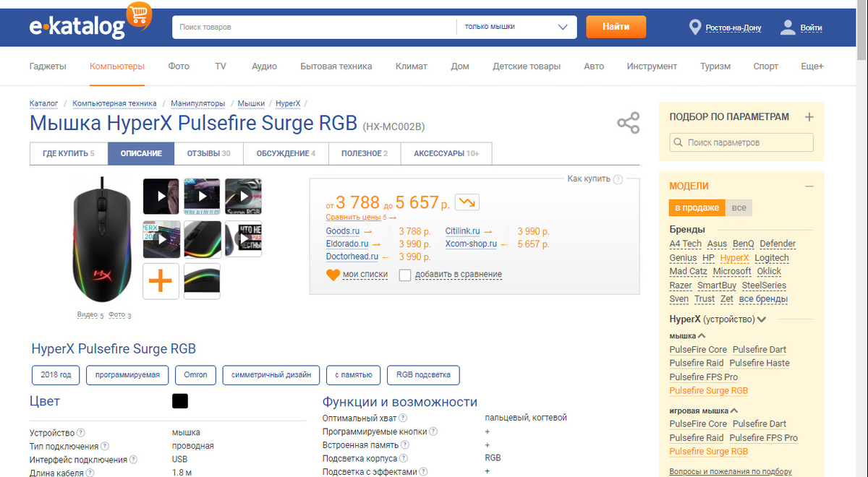Viewport: 868px width, 477px height.
Task: Click the help icon next to 'Подсветка корпуса'
Action: (x=403, y=458)
